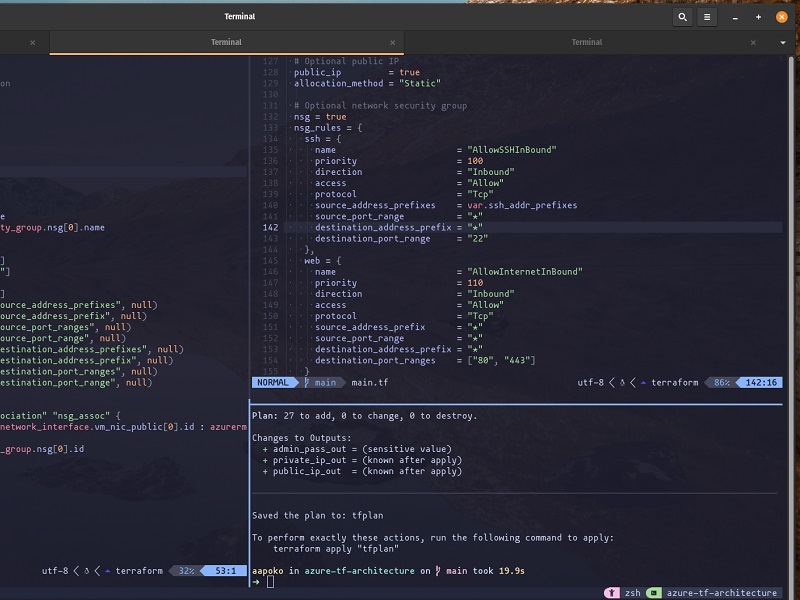Click the 'Plan: 27 to add' summary line
The image size is (800, 600).
365,416
